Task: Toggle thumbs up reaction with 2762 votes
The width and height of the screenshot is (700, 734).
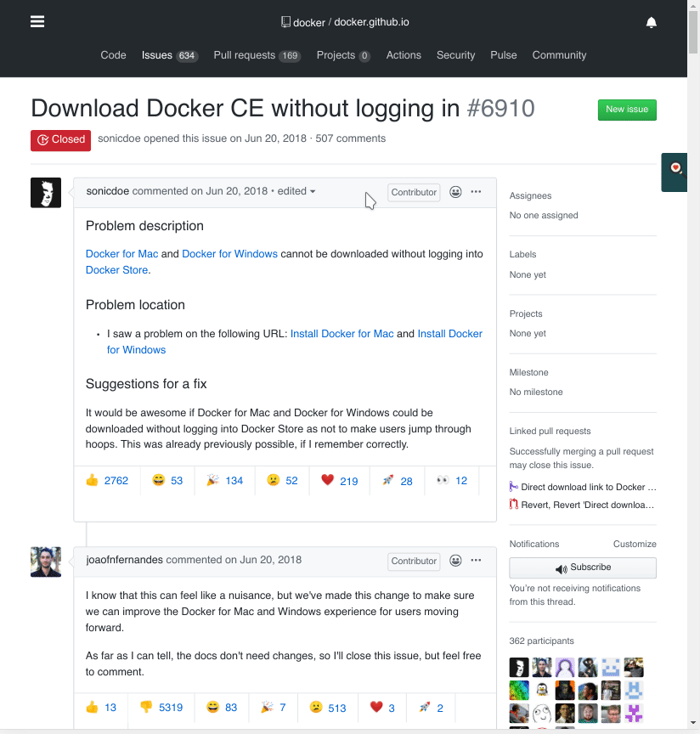Action: (x=107, y=481)
